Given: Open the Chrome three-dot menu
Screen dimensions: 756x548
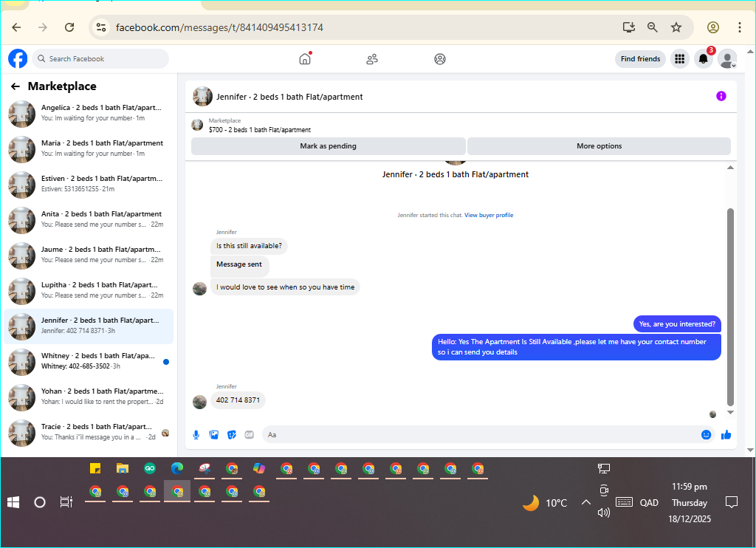Looking at the screenshot, I should pyautogui.click(x=739, y=27).
